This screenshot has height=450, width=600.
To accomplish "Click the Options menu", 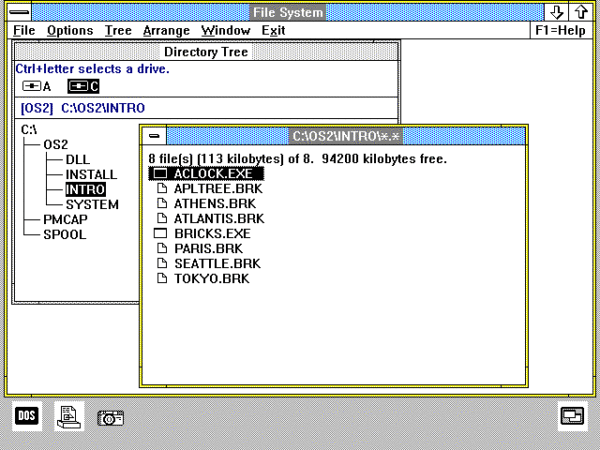I will [x=69, y=30].
